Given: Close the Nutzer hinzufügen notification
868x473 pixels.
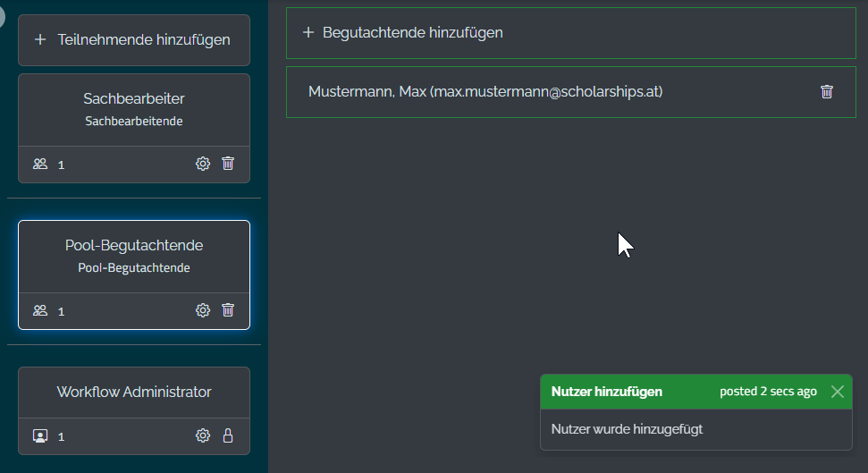Looking at the screenshot, I should click(x=838, y=392).
